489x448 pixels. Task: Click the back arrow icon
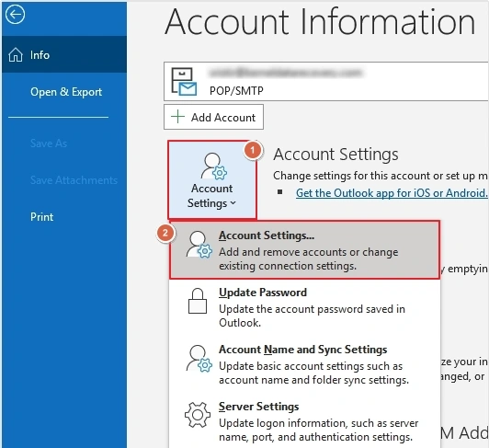[15, 15]
